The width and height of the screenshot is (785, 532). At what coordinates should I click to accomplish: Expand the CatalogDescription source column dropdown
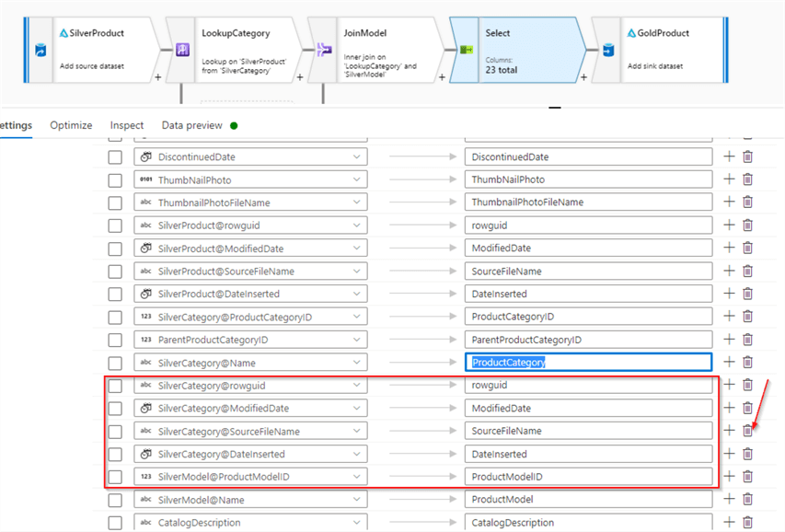pyautogui.click(x=357, y=522)
